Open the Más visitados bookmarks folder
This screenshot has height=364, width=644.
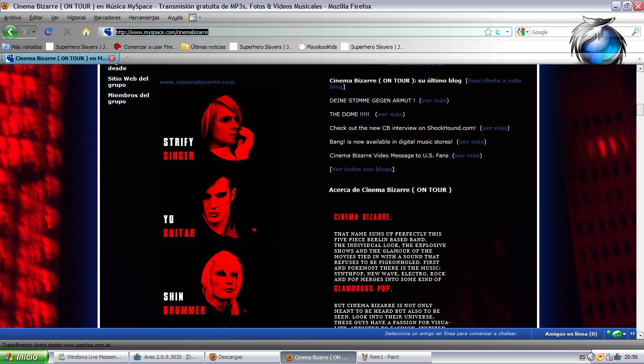pyautogui.click(x=22, y=47)
